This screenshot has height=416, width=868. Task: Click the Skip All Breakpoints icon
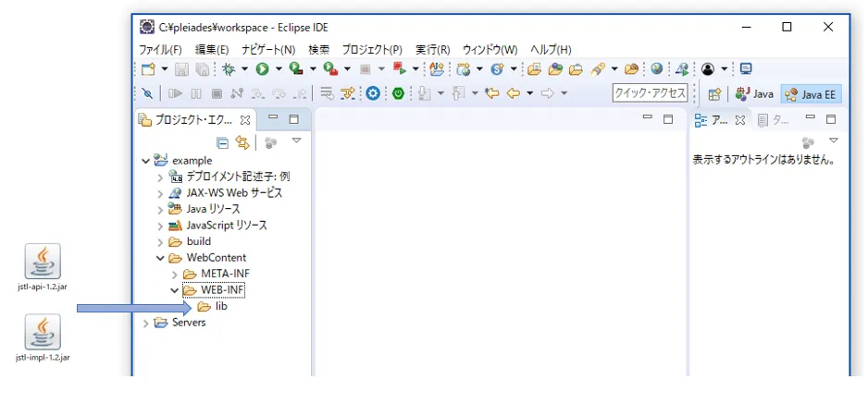(147, 93)
